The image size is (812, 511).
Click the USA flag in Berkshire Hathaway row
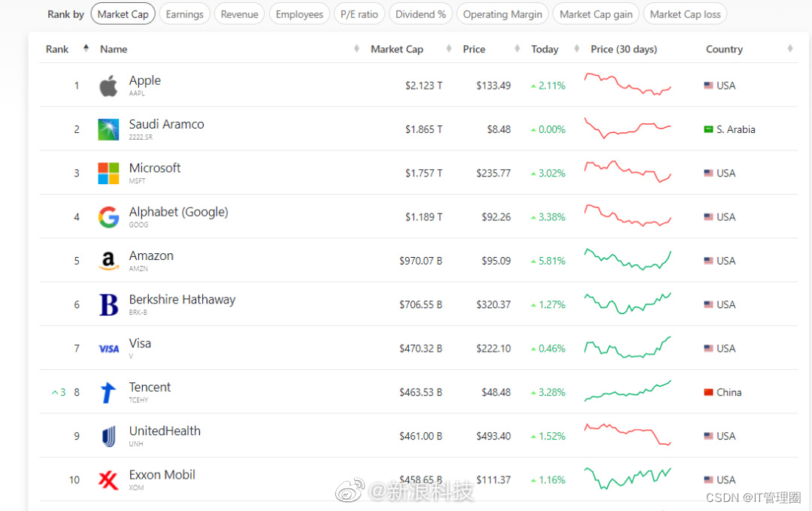(x=708, y=304)
